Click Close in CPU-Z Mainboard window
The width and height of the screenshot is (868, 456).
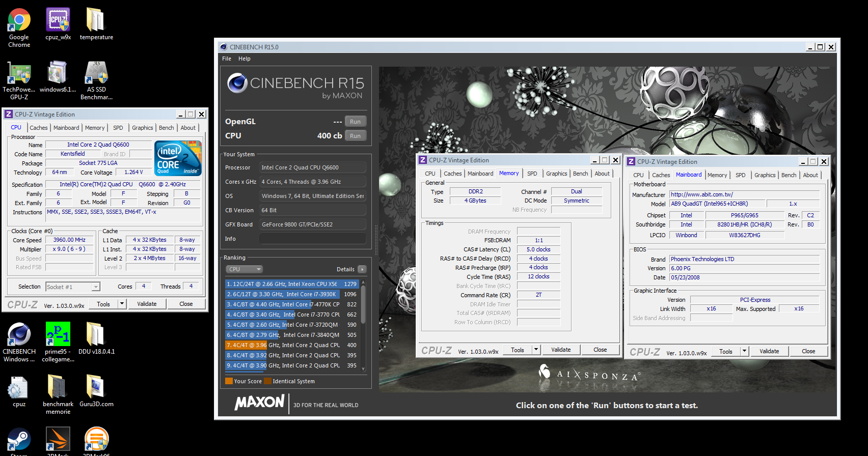click(x=808, y=351)
